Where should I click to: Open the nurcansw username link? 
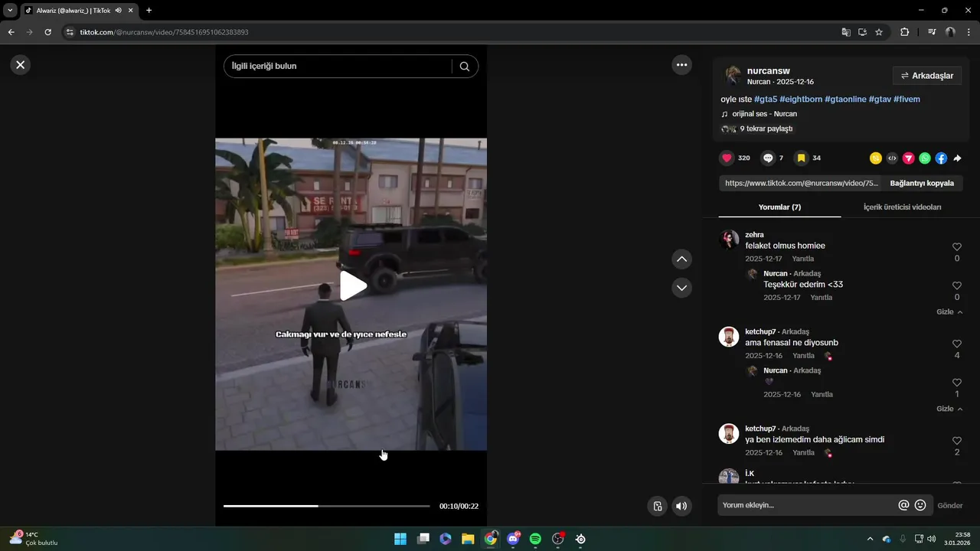768,70
